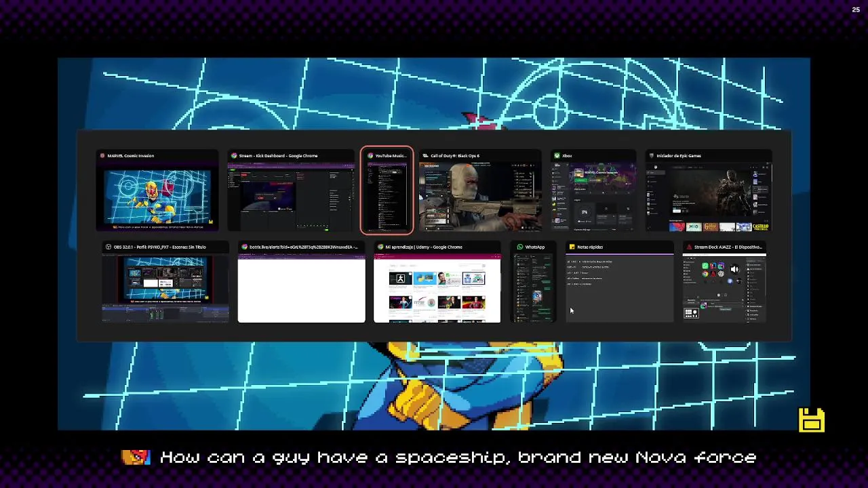Click the green Xbox logo icon
This screenshot has width=868, height=488.
557,156
